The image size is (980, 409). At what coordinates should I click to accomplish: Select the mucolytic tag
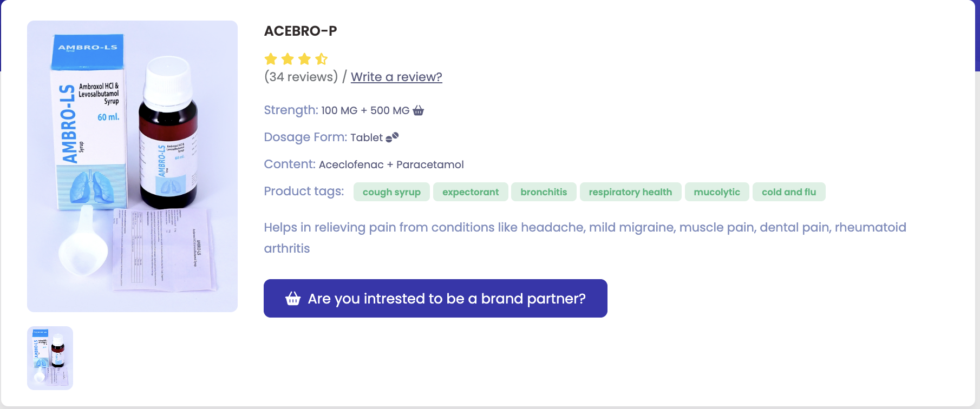point(717,192)
